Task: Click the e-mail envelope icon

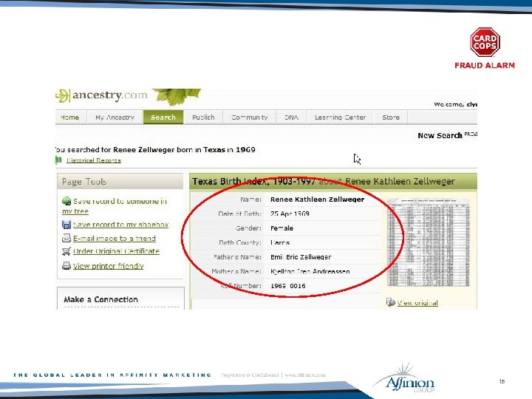Action: (66, 239)
